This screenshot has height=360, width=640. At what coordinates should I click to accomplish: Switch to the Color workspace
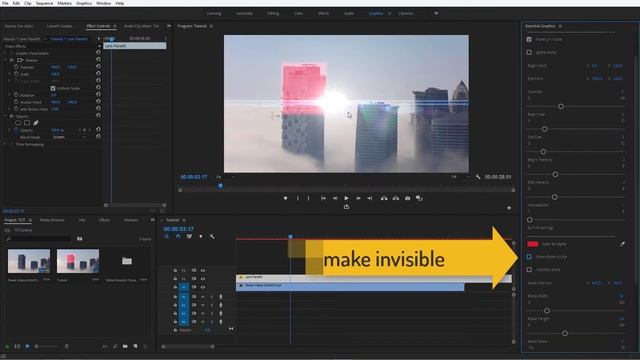click(x=298, y=13)
